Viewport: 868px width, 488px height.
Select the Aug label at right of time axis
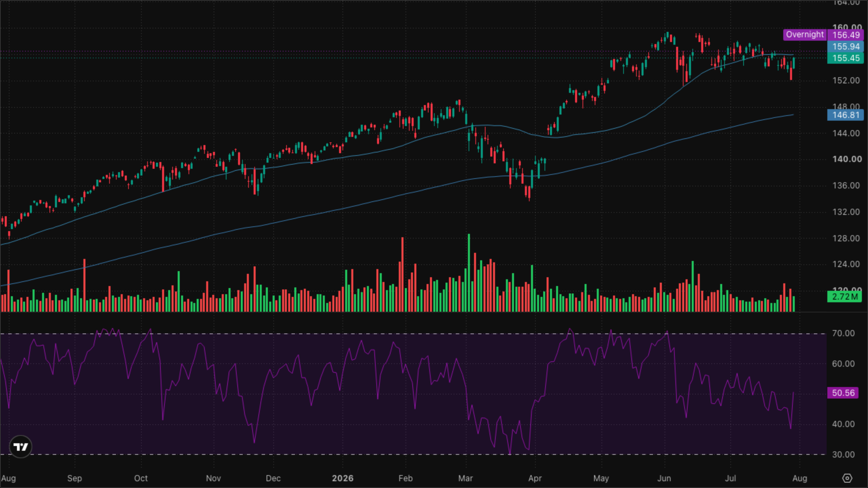click(x=800, y=478)
